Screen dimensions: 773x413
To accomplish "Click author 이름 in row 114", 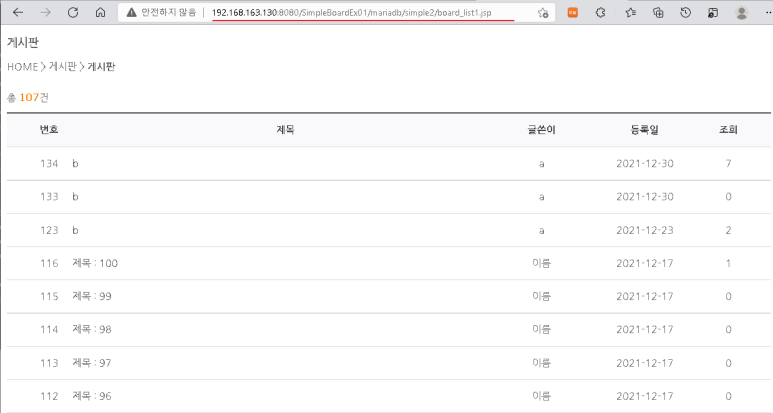I will click(541, 329).
